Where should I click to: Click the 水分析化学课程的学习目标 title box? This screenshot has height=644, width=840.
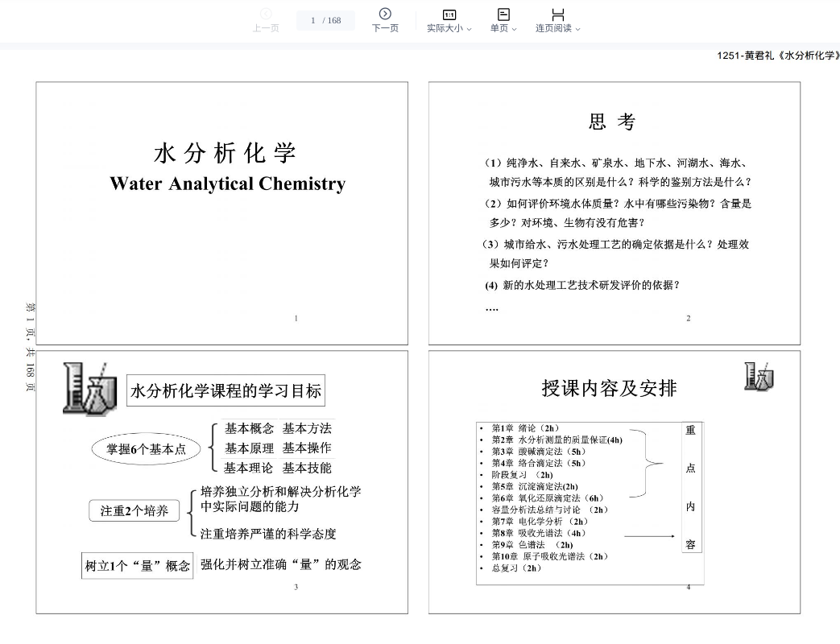click(x=226, y=391)
